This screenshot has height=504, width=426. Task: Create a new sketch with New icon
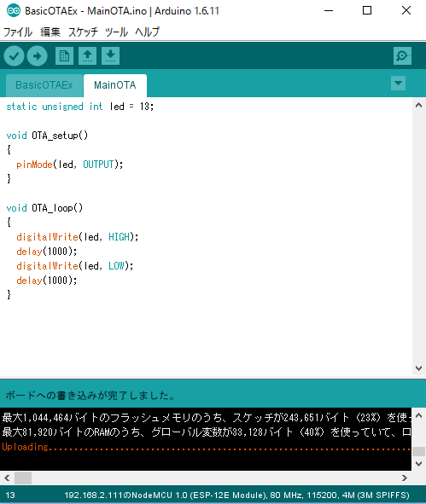point(64,56)
